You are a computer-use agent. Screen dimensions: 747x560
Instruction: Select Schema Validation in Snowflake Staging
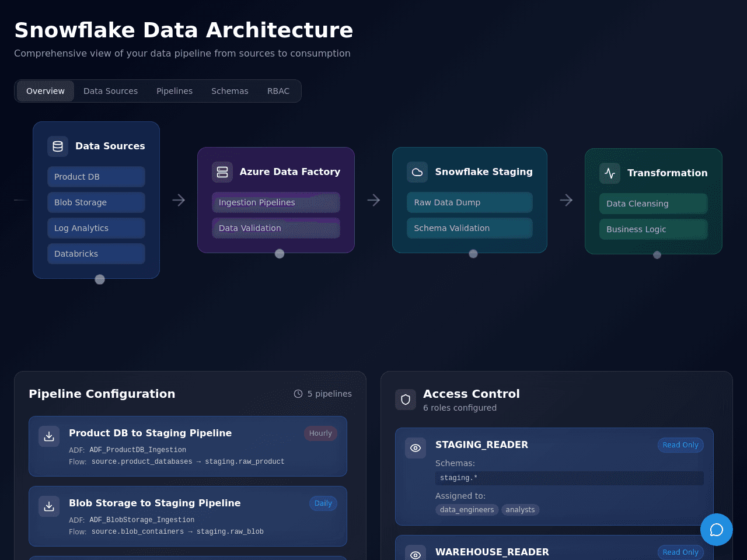coord(470,228)
